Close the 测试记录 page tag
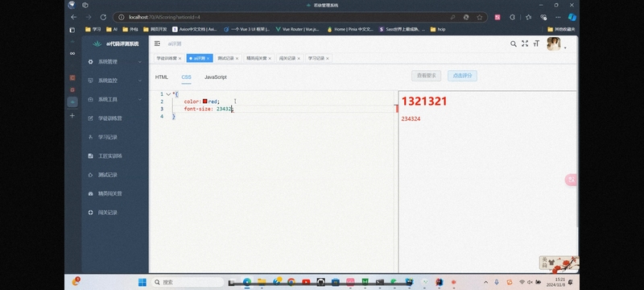The width and height of the screenshot is (644, 290). pyautogui.click(x=237, y=58)
